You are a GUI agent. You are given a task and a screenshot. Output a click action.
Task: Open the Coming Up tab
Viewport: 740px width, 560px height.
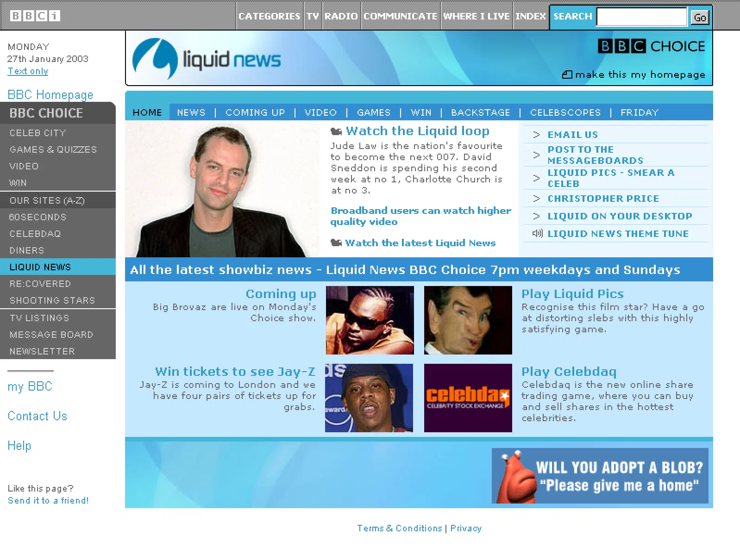click(x=255, y=112)
